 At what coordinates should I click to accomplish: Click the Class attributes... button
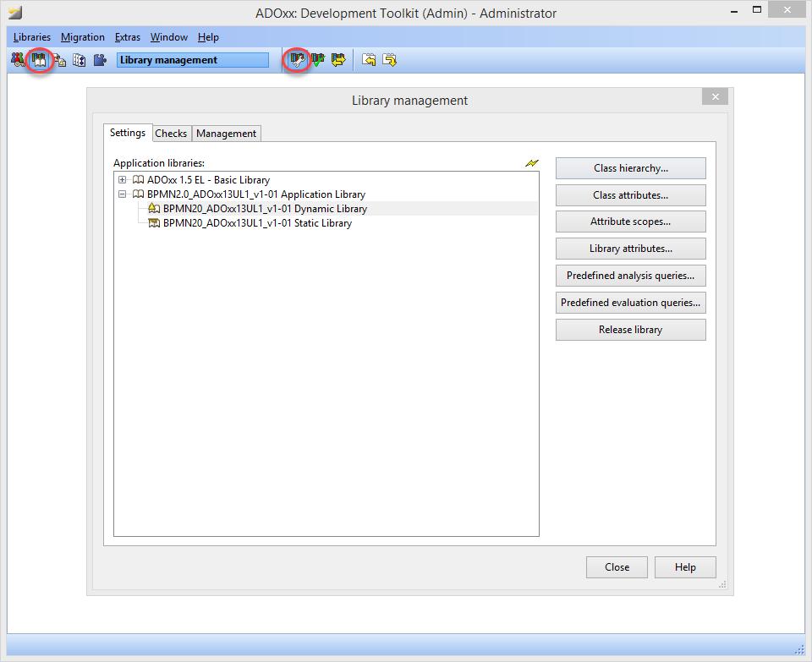(631, 195)
